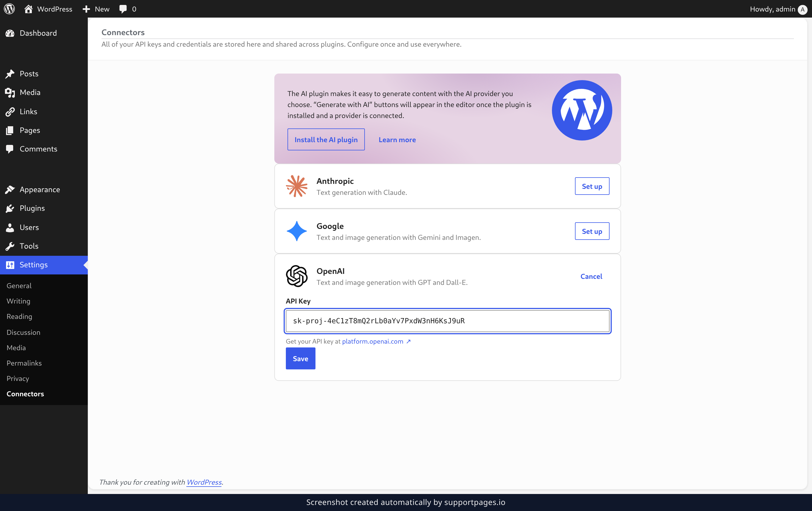
Task: Click the Howdy, admin account menu
Action: 778,9
